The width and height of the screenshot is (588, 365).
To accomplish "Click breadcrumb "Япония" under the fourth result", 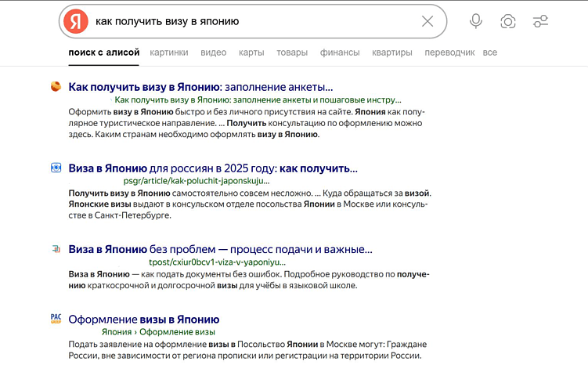I will tap(117, 332).
